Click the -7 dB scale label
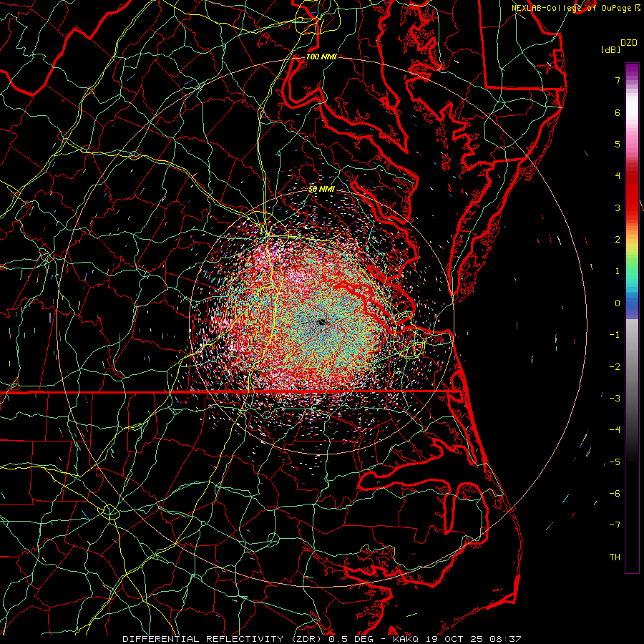Screen dimensions: 644x644 (x=615, y=525)
